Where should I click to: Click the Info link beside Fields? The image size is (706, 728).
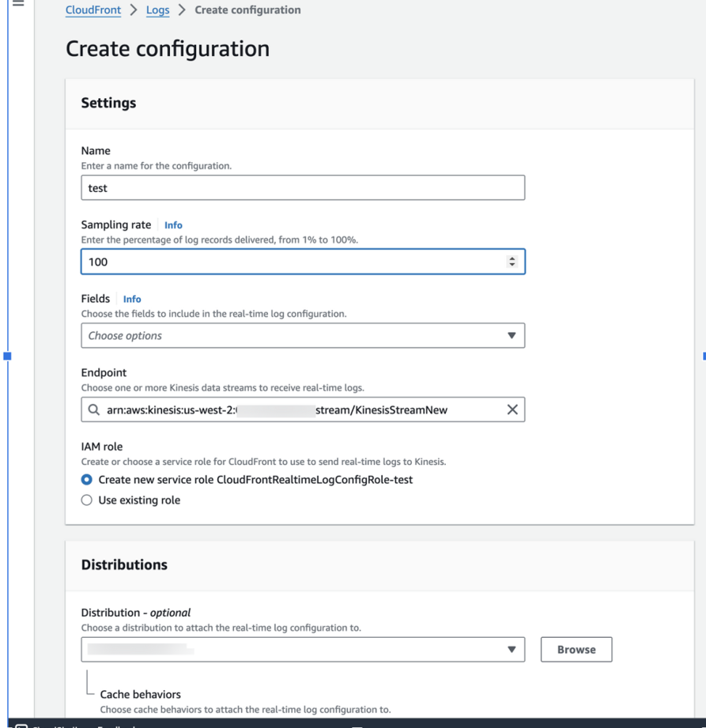click(132, 299)
